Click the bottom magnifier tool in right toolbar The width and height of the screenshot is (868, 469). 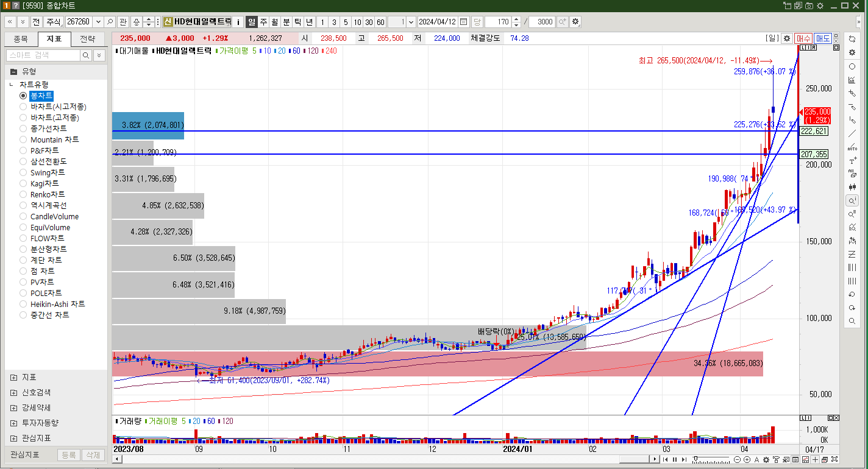coord(852,321)
